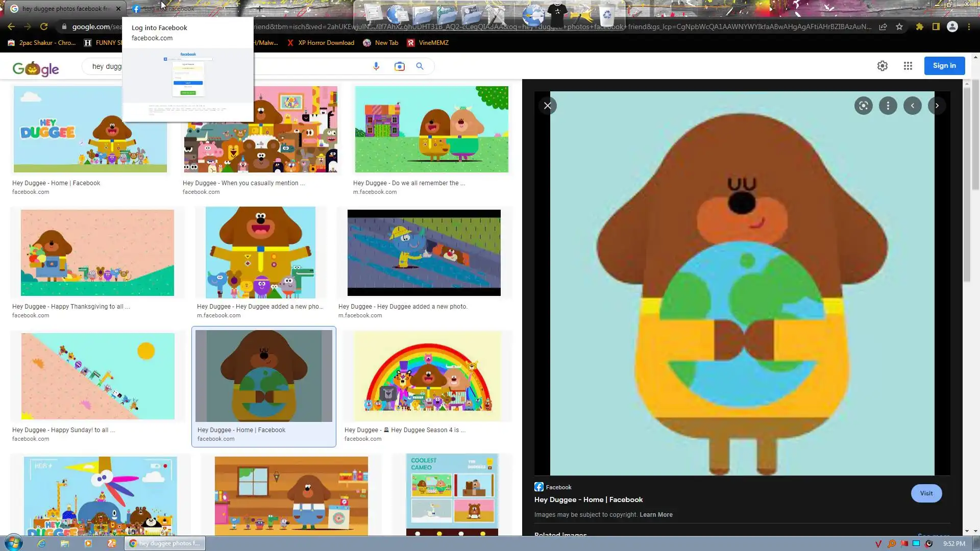Select the rainbow Hey Duggee Season 4 thumbnail

tap(428, 377)
